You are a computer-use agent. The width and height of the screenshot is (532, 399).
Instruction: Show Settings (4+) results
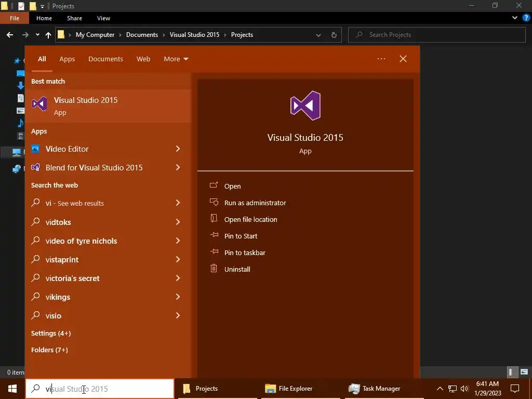51,333
